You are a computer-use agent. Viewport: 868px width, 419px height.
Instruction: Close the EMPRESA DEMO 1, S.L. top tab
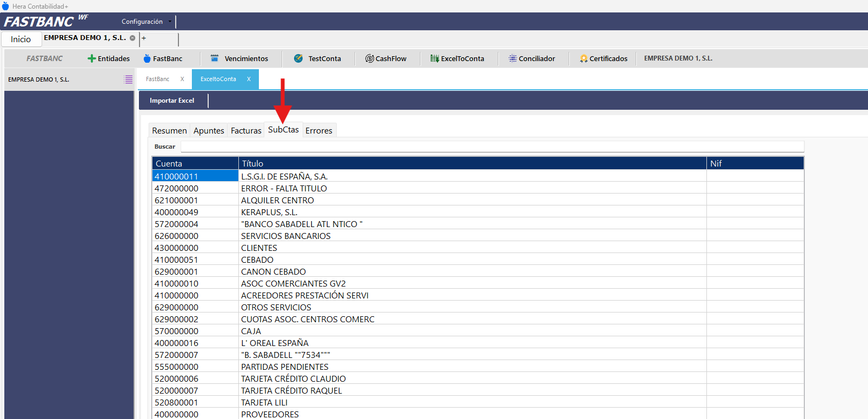[x=132, y=38]
